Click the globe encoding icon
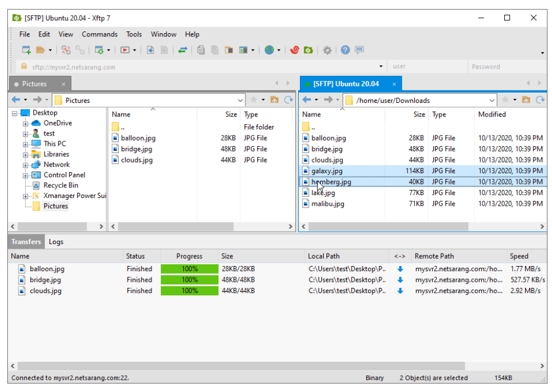Screen dimensions: 552x392 [270, 50]
